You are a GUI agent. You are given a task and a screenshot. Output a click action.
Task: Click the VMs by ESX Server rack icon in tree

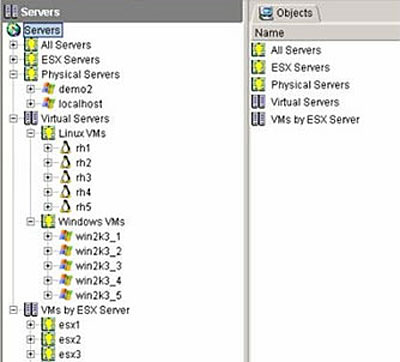pos(31,310)
